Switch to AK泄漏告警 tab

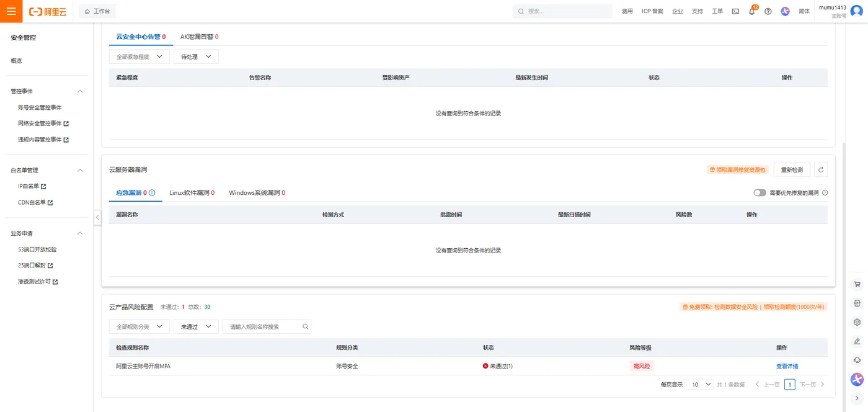click(199, 37)
